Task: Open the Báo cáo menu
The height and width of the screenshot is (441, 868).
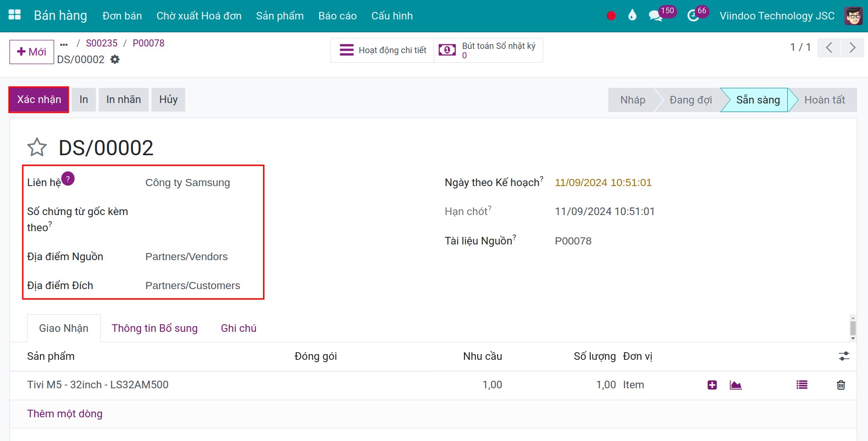Action: pos(338,16)
